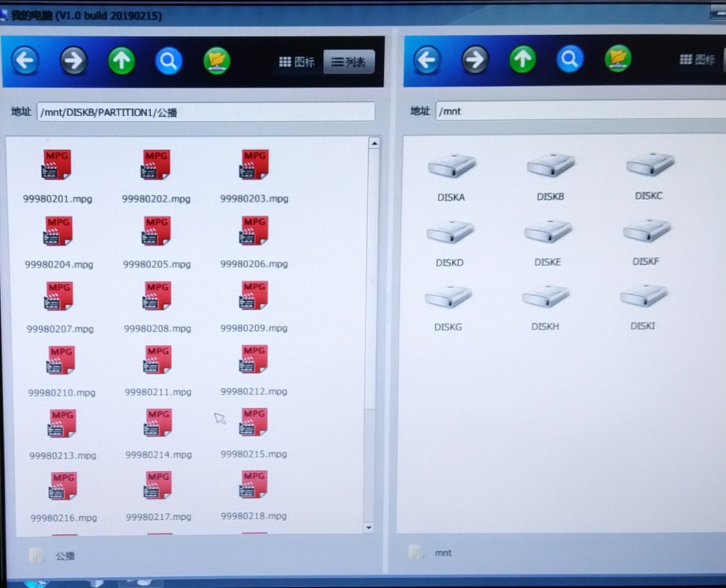Go up one level in right pane
This screenshot has height=588, width=726.
click(x=522, y=59)
